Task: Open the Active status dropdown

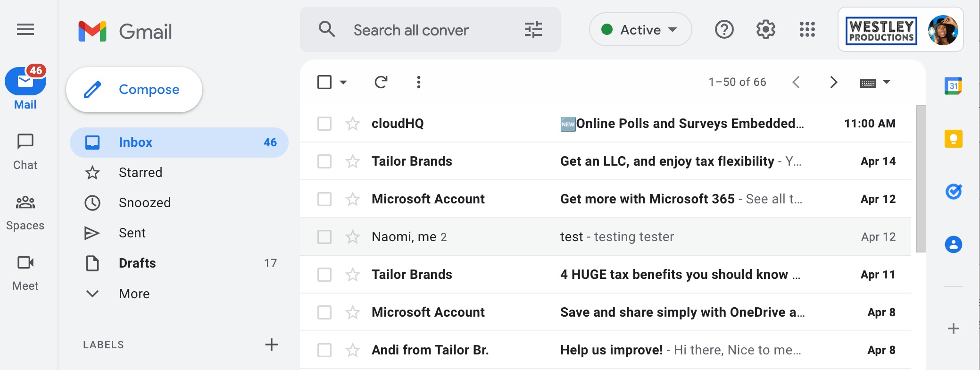Action: click(x=640, y=29)
